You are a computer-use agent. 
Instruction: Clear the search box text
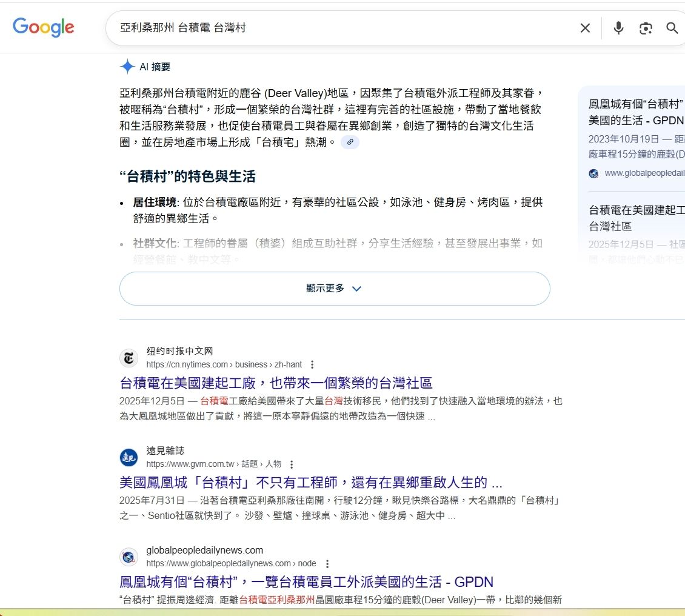click(585, 28)
